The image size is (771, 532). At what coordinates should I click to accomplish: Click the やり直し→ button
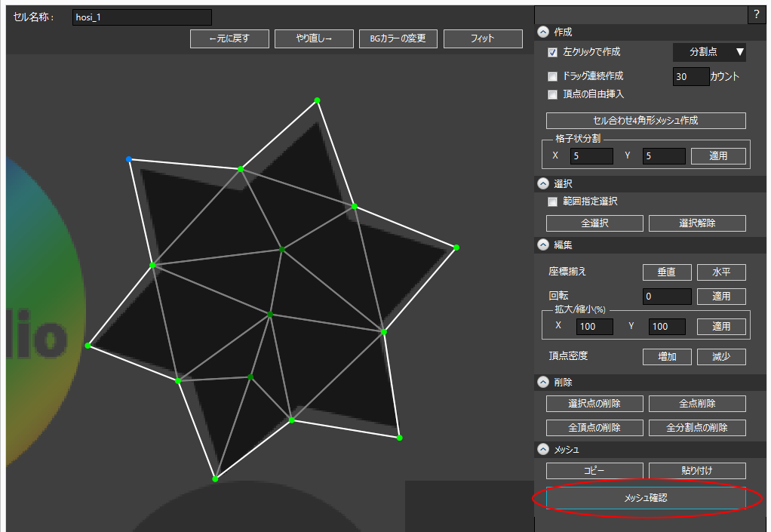click(314, 38)
